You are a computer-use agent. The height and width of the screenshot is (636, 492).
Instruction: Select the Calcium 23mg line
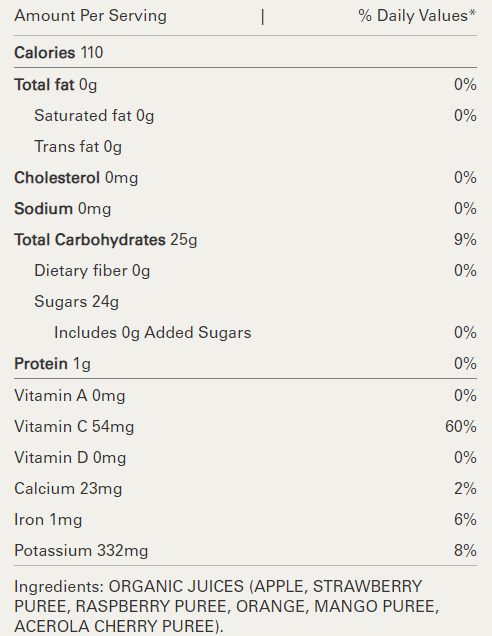(x=68, y=489)
